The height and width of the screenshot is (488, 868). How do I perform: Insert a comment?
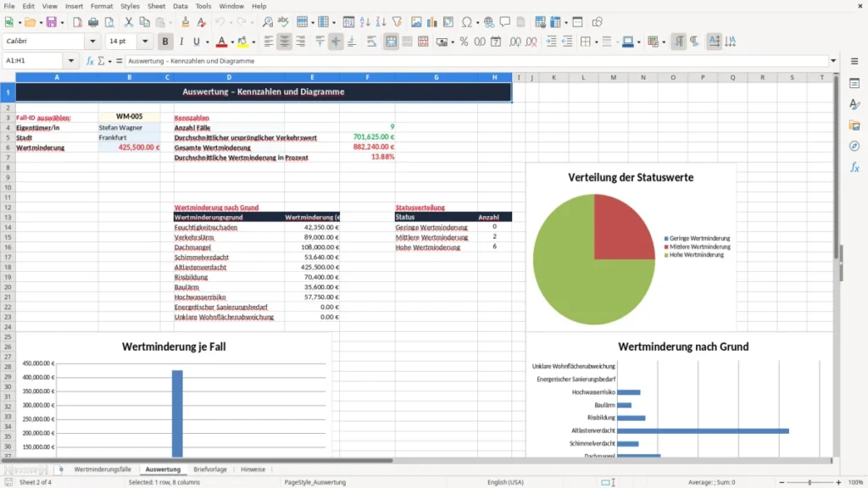pos(505,22)
